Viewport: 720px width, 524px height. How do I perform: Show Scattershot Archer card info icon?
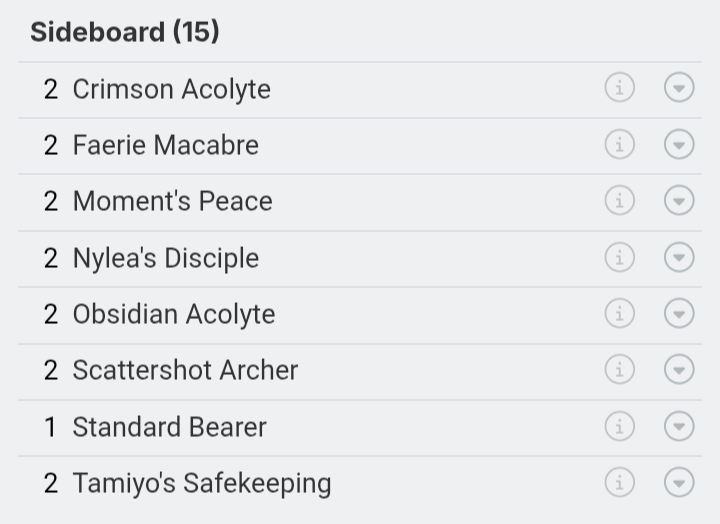619,370
